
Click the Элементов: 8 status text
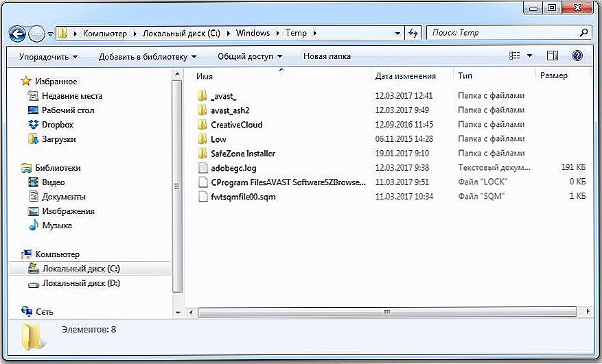pos(89,330)
